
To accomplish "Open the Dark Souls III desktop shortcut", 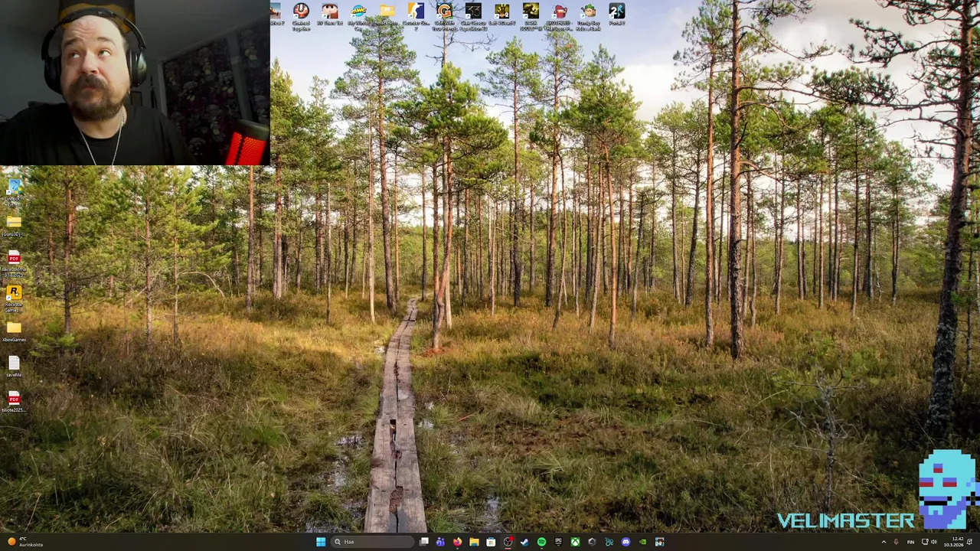I will (531, 15).
